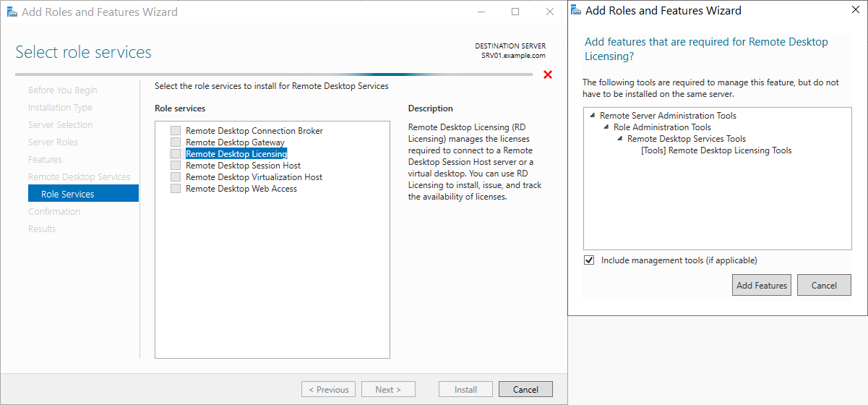This screenshot has width=868, height=405.
Task: Collapse Role Administration Tools node
Action: (x=606, y=127)
